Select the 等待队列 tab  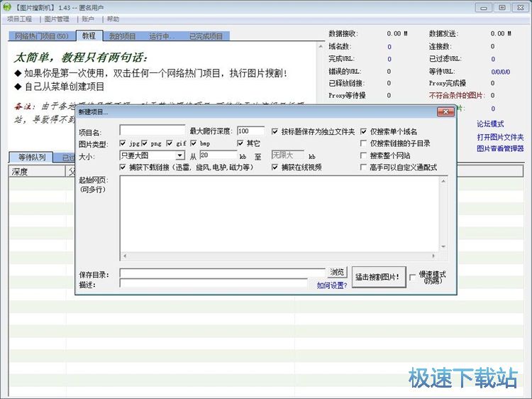click(x=31, y=157)
